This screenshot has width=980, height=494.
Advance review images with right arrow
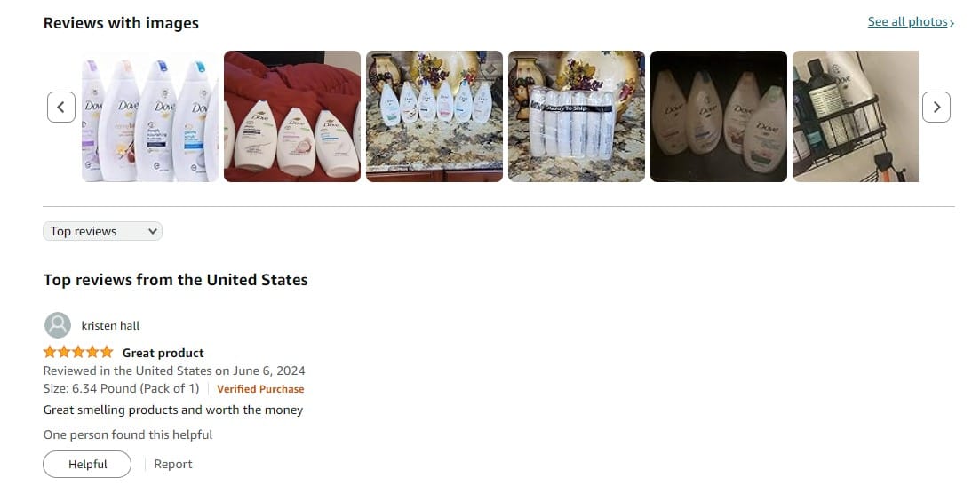[x=936, y=107]
